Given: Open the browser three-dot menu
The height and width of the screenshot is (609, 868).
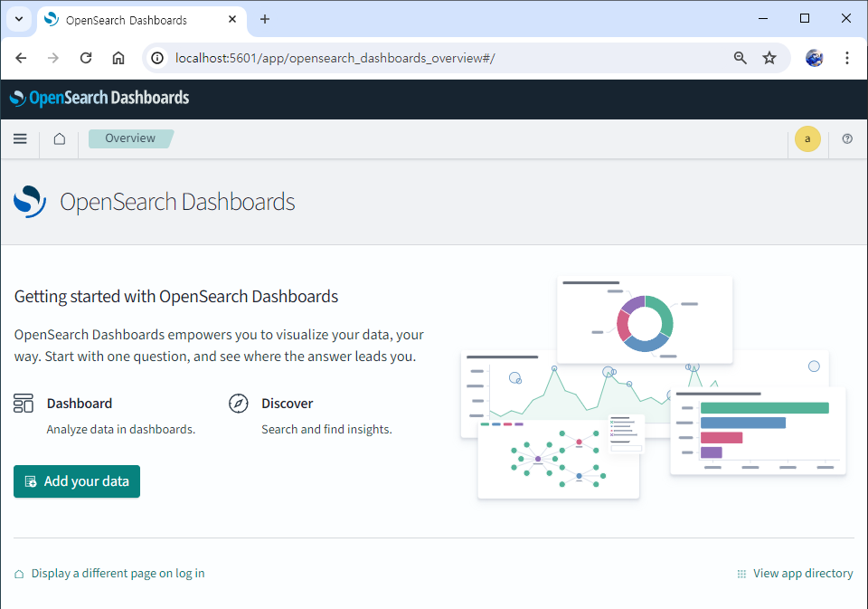Looking at the screenshot, I should point(847,58).
